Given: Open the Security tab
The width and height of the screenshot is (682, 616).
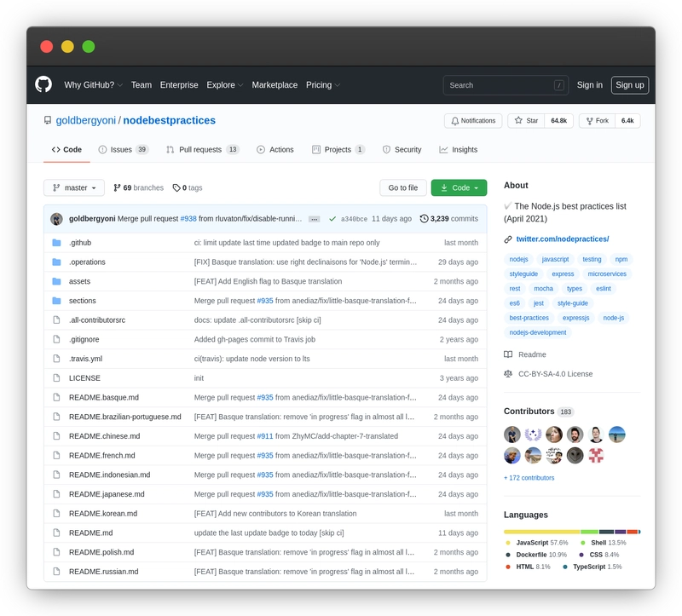Looking at the screenshot, I should 402,150.
